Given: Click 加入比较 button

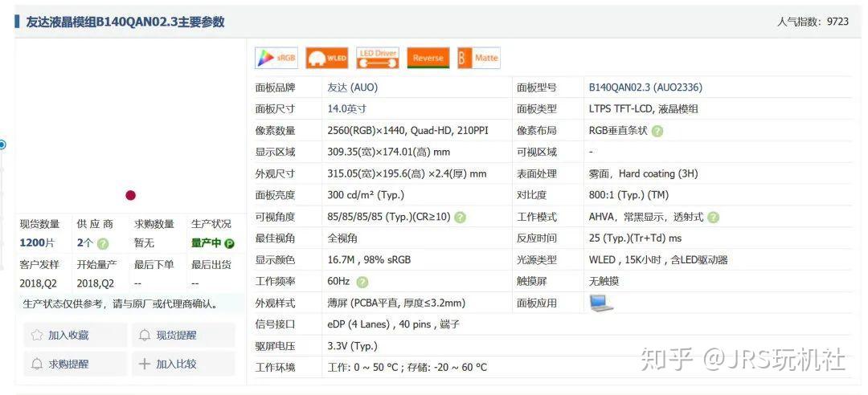Looking at the screenshot, I should 183,364.
